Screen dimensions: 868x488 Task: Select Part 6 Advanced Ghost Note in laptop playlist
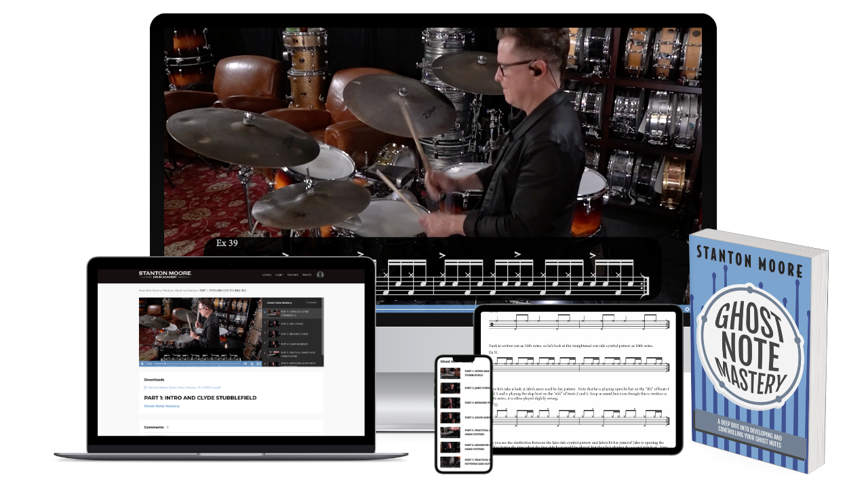click(292, 363)
